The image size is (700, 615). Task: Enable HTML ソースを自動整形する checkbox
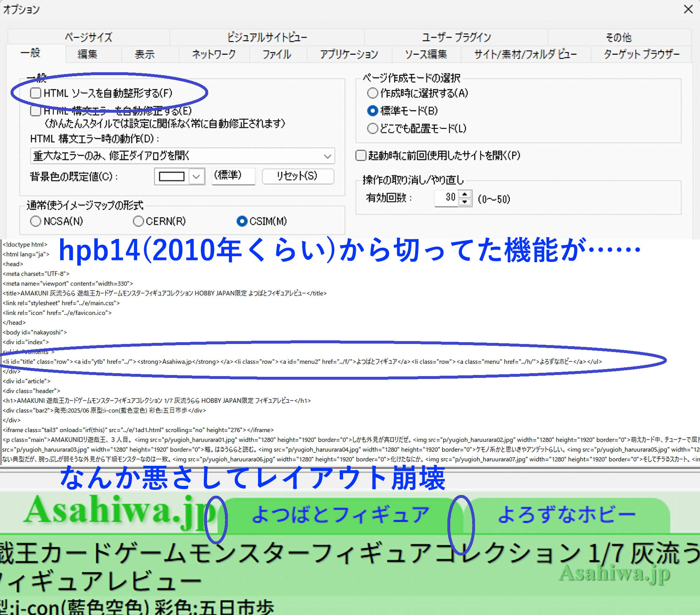point(36,93)
